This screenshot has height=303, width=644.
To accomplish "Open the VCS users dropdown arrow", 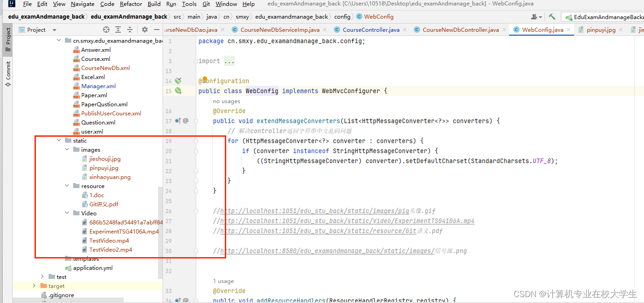I will [540, 17].
